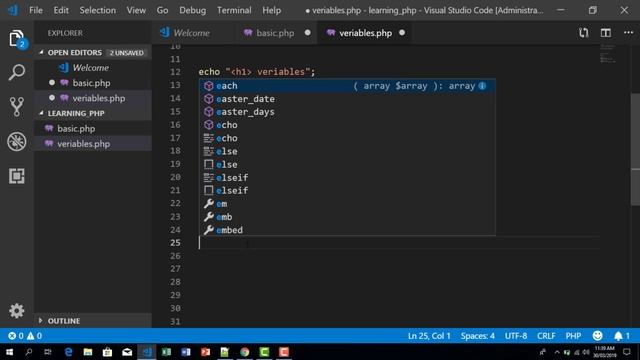Click the VS Code logo in title bar
The image size is (640, 360).
13,10
